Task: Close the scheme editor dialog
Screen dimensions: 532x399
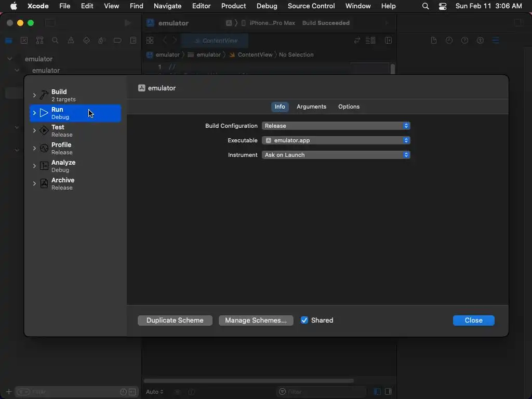Action: pos(474,321)
